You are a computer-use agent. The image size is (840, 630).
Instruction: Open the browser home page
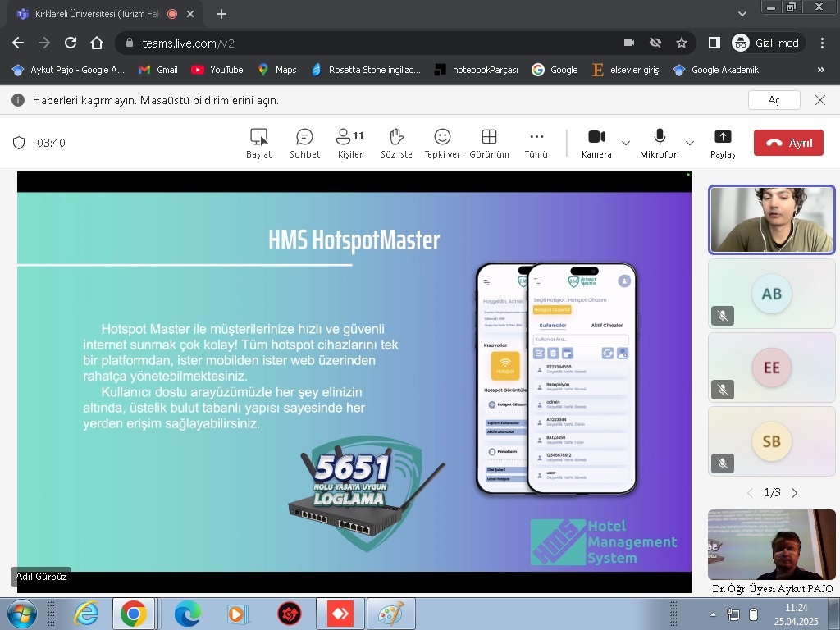(97, 43)
